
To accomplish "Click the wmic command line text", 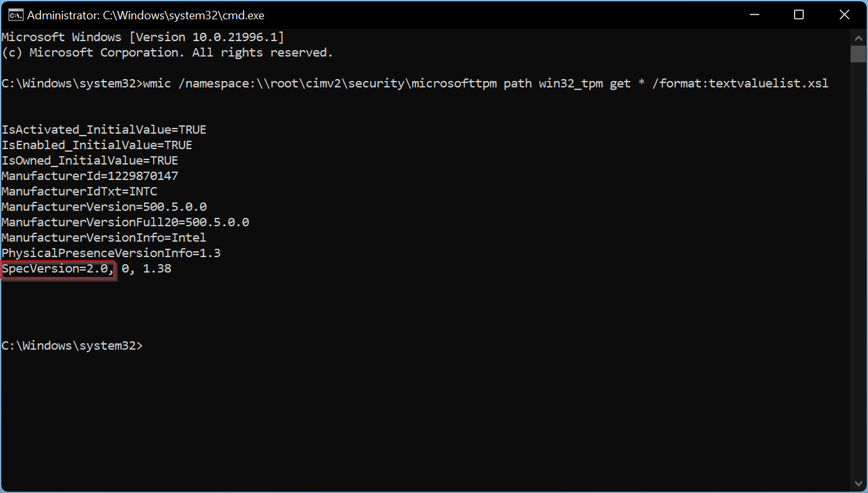I will [486, 84].
